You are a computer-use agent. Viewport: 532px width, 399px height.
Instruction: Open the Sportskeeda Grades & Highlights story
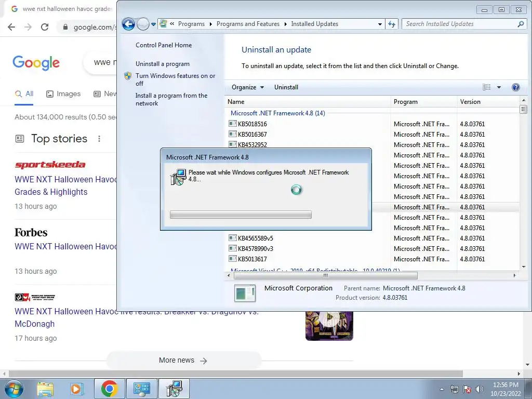pos(65,185)
